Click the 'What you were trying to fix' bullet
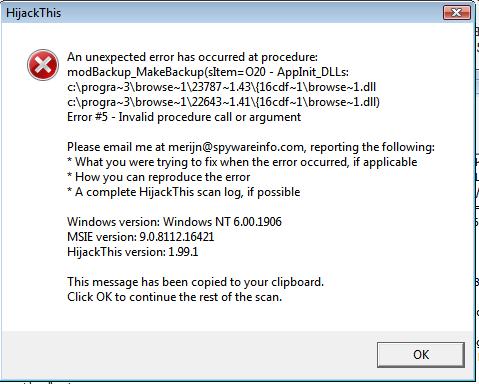This screenshot has width=479, height=384. [242, 162]
